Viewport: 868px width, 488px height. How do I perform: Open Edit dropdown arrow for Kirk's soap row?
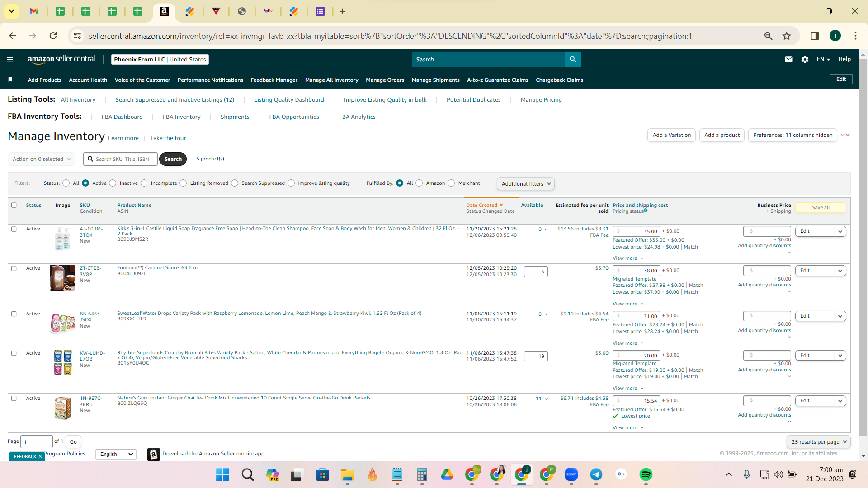point(840,231)
